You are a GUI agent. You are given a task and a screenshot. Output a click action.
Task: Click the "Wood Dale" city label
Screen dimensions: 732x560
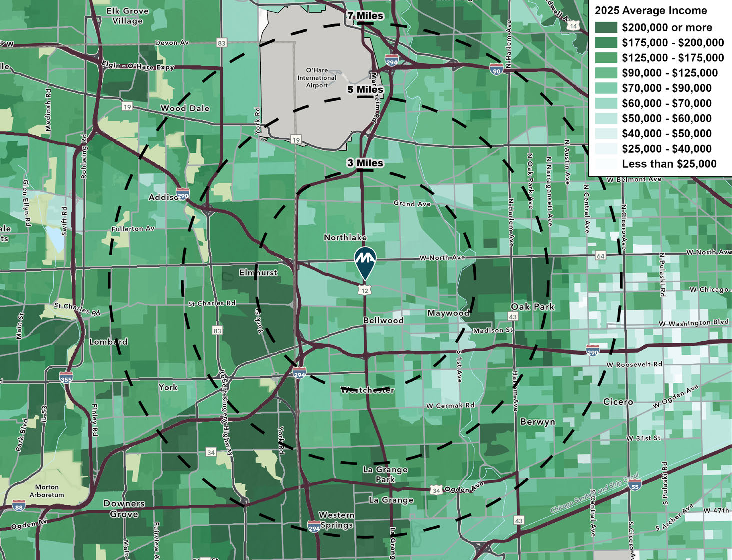pyautogui.click(x=185, y=108)
